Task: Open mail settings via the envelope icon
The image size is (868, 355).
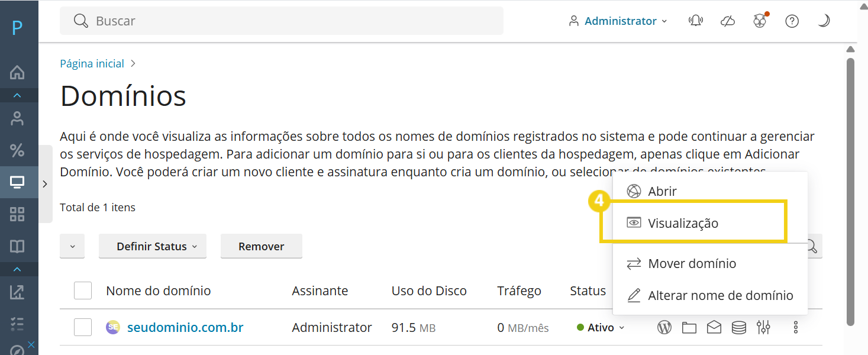Action: (x=714, y=327)
